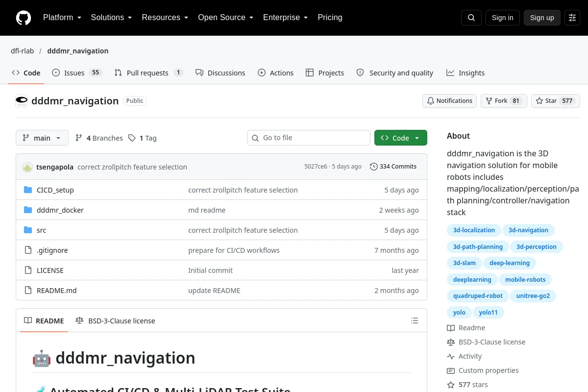
Task: Open the Actions tab
Action: coord(276,73)
